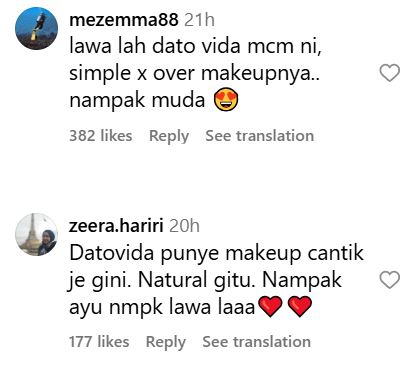View the 382 likes list
The image size is (413, 365).
tap(101, 136)
